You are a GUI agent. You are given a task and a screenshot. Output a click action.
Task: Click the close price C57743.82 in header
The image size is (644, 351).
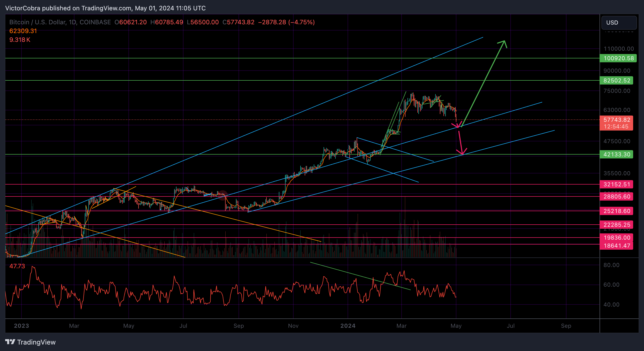[x=239, y=22]
